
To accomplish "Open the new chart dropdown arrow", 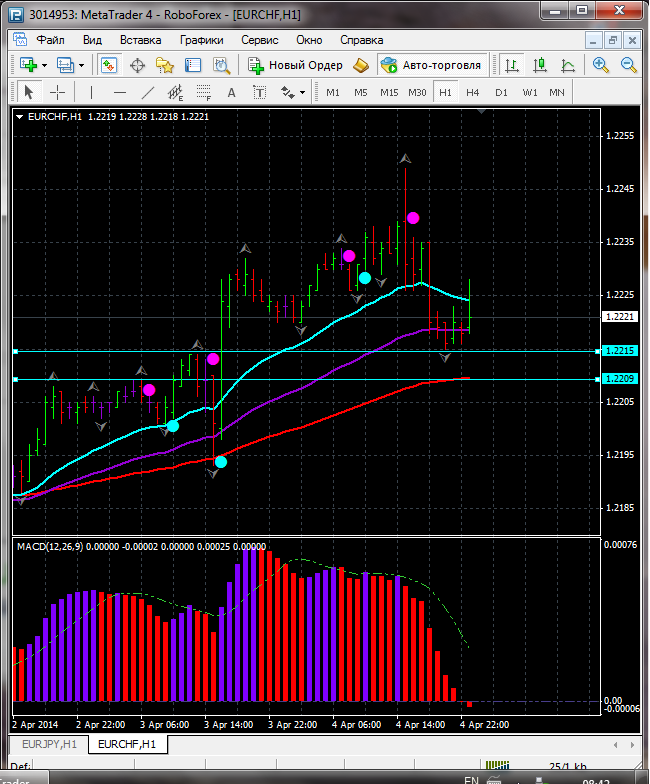I will point(45,65).
